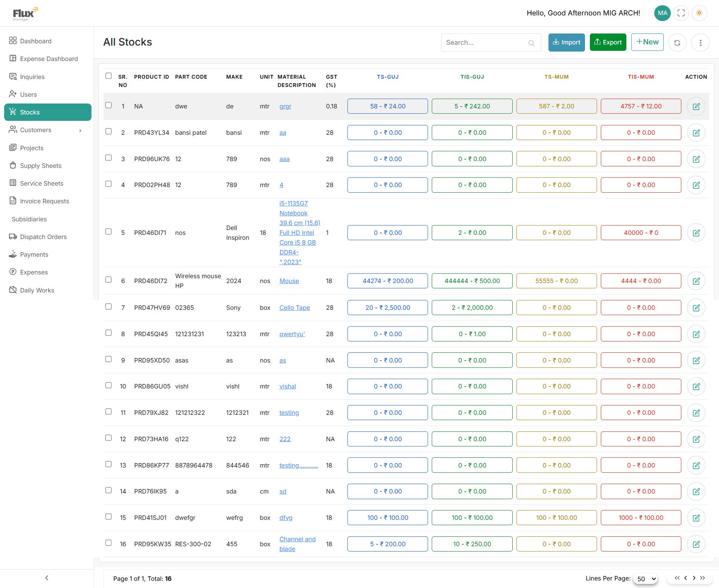Switch theme using the sun icon
The height and width of the screenshot is (588, 719).
(x=699, y=13)
